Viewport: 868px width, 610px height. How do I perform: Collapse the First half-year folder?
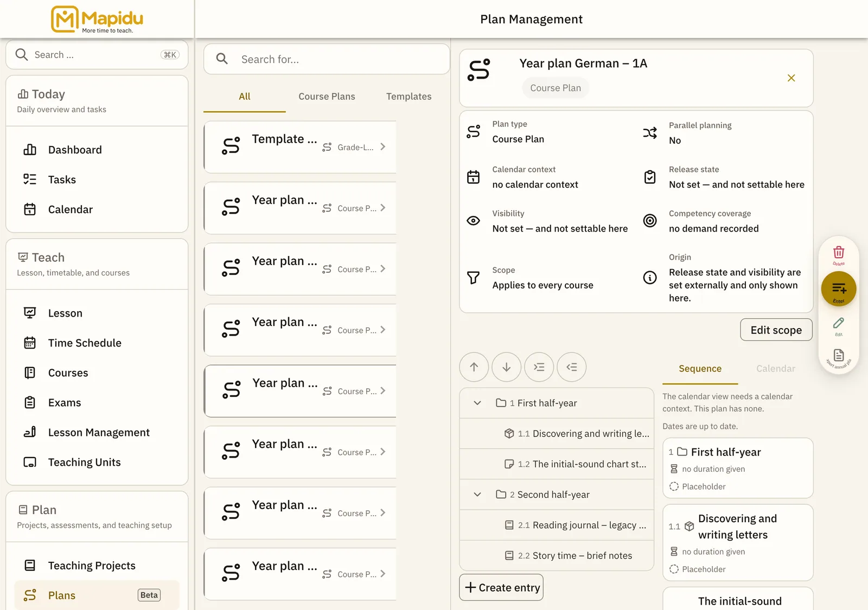pos(477,403)
